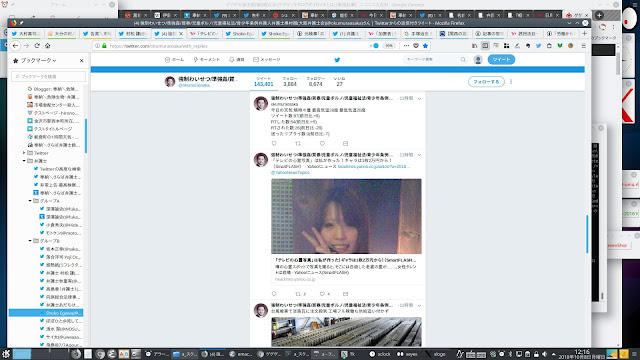
Task: Open the profile more options dots
Action: 511,82
